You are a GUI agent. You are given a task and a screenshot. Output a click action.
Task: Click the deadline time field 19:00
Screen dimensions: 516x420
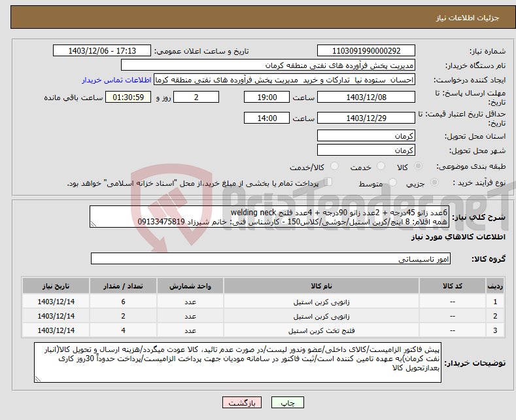(267, 97)
